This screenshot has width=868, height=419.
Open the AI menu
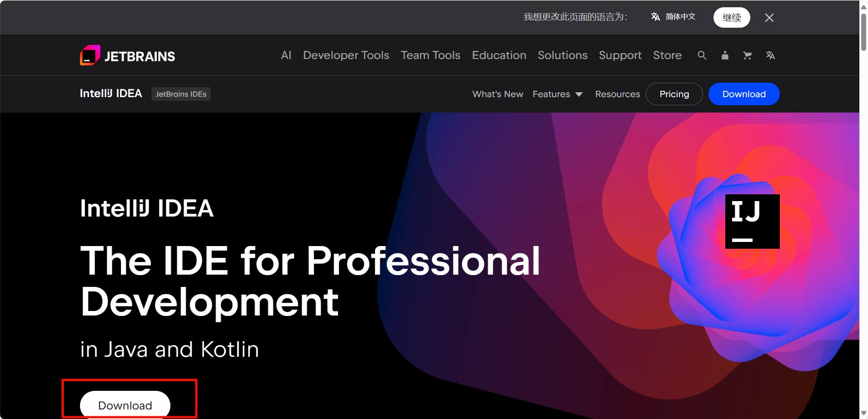[x=286, y=55]
